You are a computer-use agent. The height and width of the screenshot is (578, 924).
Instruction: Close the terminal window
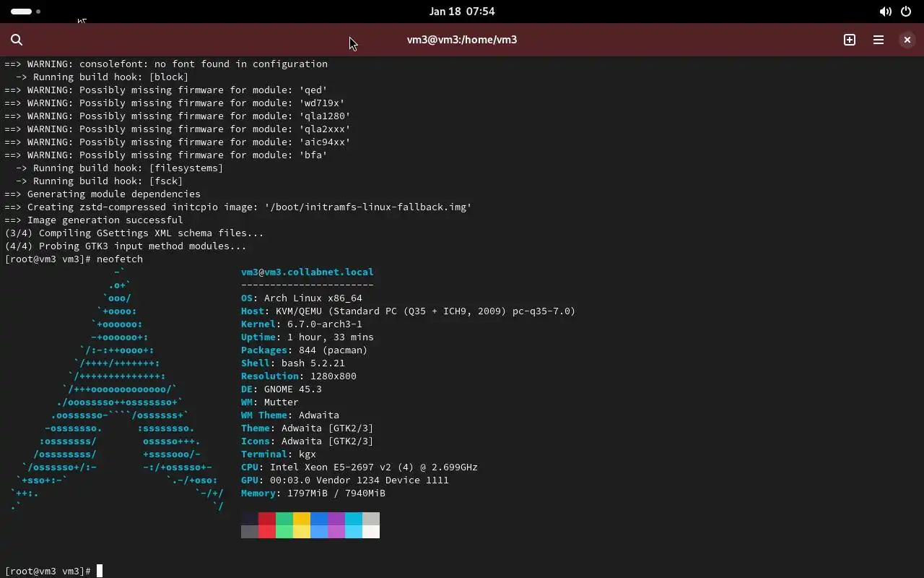coord(907,40)
